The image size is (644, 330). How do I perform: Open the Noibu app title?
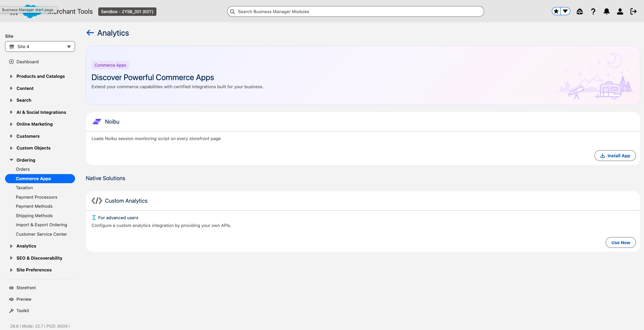tap(112, 122)
